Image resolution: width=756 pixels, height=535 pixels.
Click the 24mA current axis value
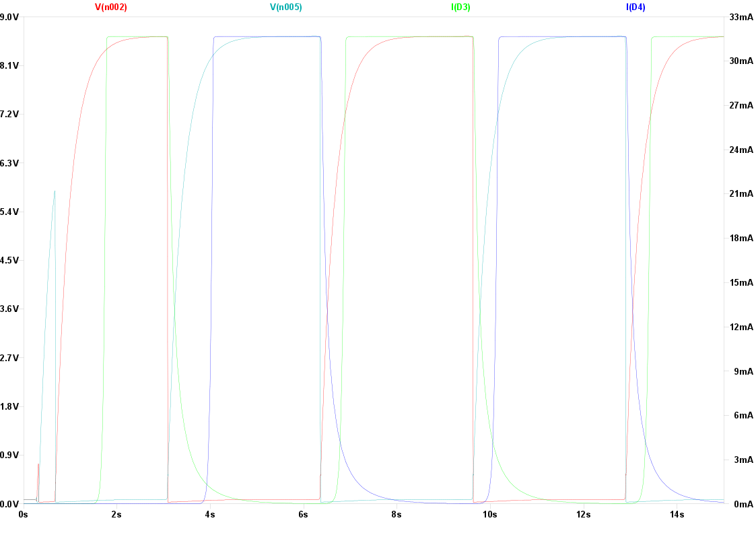click(x=741, y=150)
